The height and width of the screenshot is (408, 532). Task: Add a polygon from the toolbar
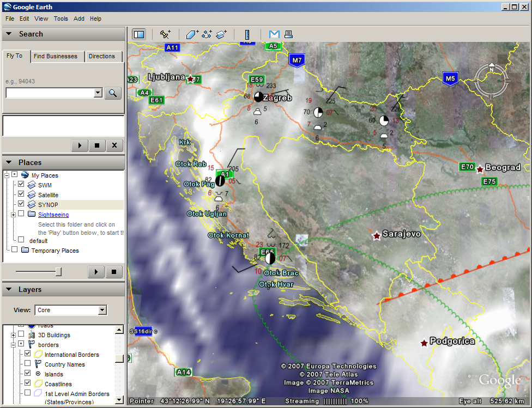point(192,34)
